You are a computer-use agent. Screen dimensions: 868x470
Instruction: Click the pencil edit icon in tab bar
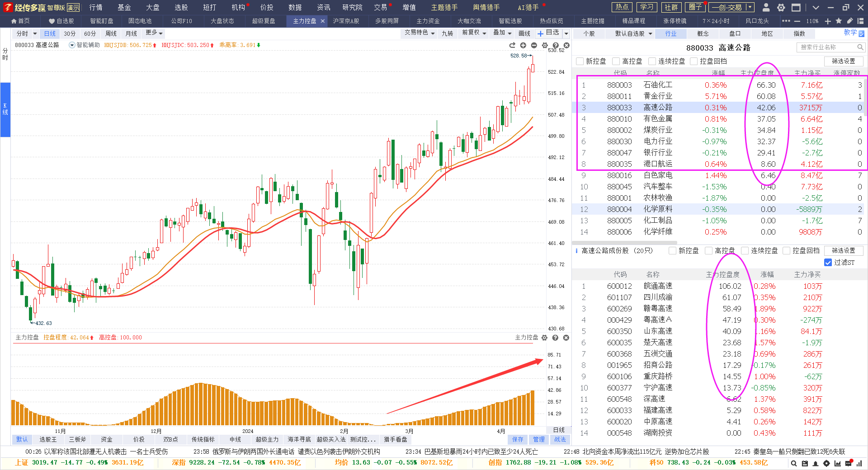[849, 21]
